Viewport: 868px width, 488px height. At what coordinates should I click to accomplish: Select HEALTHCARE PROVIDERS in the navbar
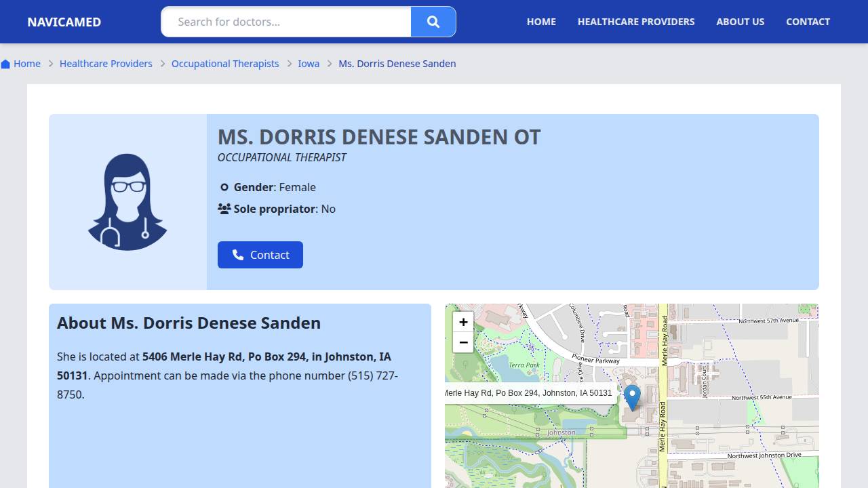click(636, 22)
